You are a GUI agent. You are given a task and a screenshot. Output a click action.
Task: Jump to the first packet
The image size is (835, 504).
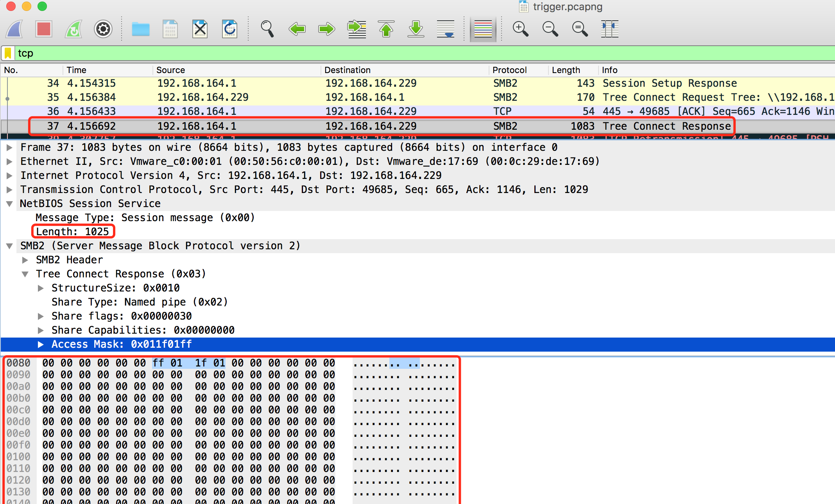click(x=386, y=29)
